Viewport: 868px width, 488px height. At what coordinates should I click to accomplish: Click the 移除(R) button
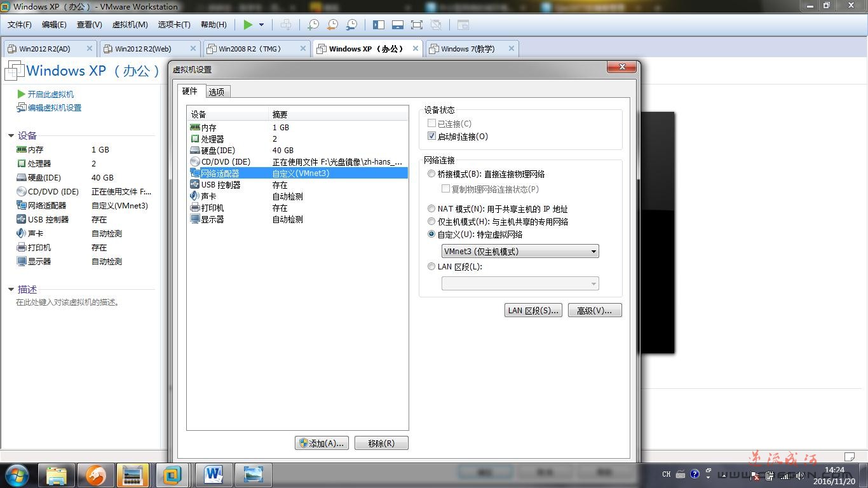coord(381,444)
